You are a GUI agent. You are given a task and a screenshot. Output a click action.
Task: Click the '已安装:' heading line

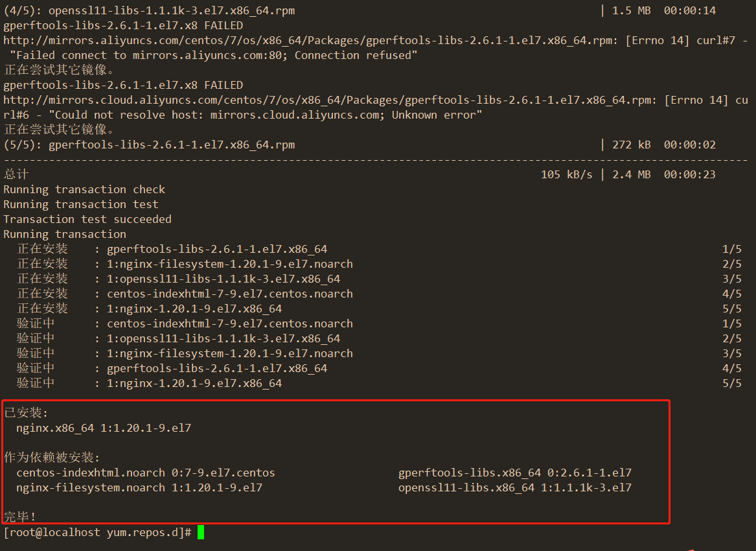(x=26, y=412)
